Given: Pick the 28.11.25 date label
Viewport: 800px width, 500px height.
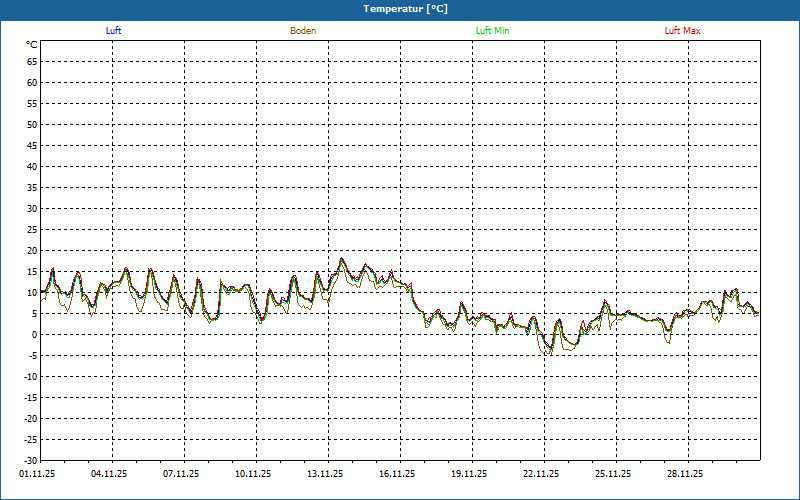Looking at the screenshot, I should [686, 475].
